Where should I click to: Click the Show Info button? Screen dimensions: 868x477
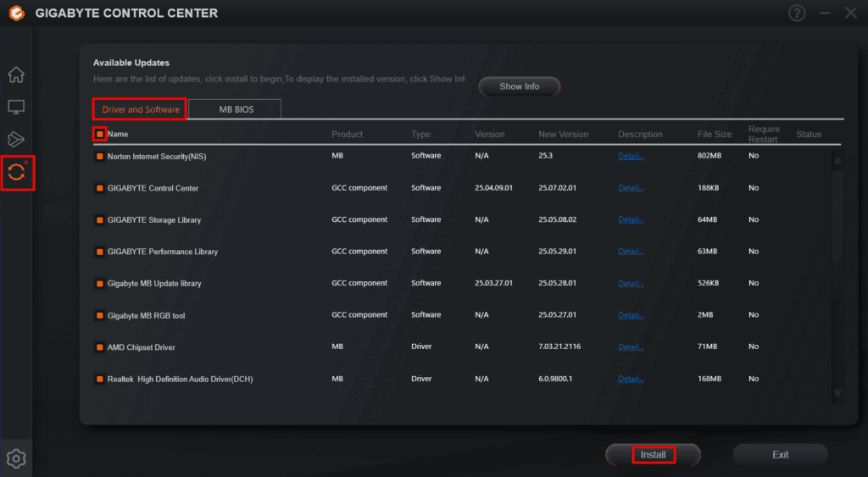coord(520,86)
